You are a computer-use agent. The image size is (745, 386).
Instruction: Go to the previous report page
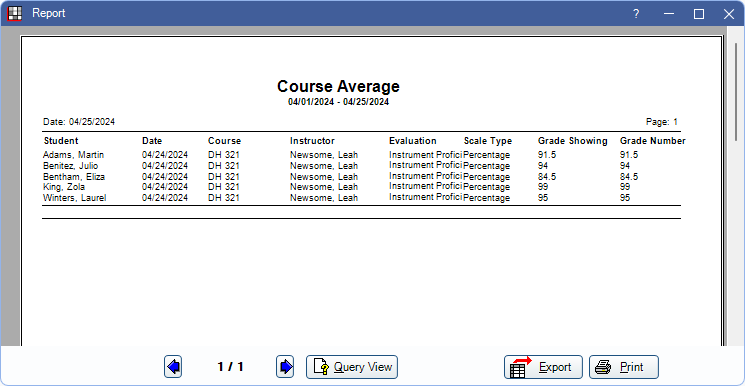click(173, 367)
